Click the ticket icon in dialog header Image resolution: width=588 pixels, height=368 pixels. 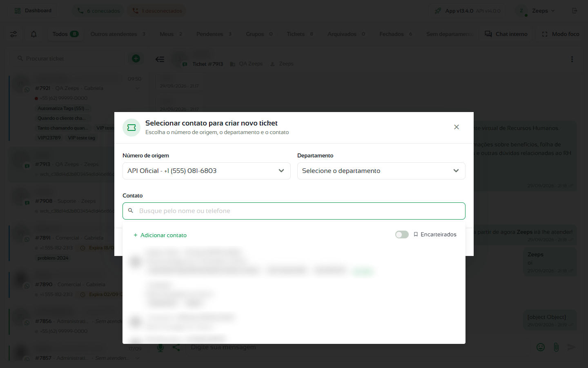tap(131, 128)
